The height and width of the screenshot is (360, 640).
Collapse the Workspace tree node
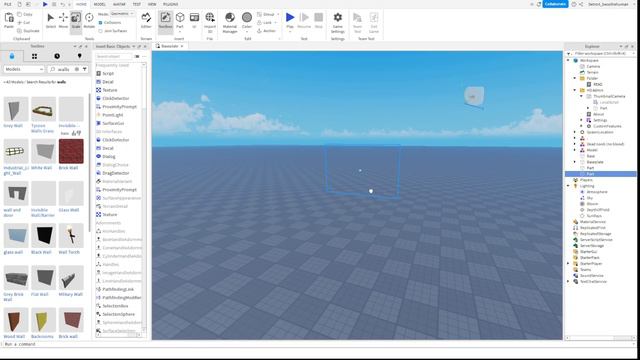(568, 60)
